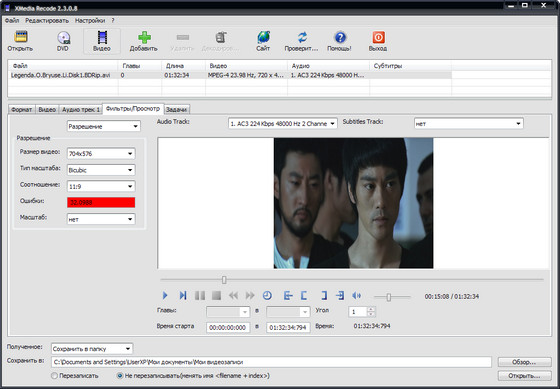Viewport: 560px width, 389px height.
Task: Select the Перезаписать radio button
Action: click(54, 376)
